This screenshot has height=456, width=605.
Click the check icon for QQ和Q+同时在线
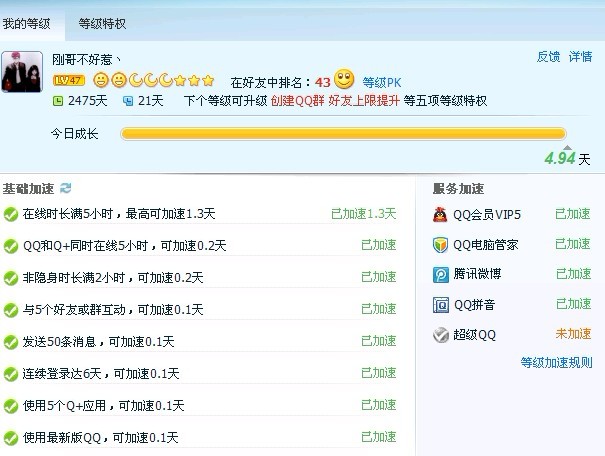pyautogui.click(x=11, y=246)
